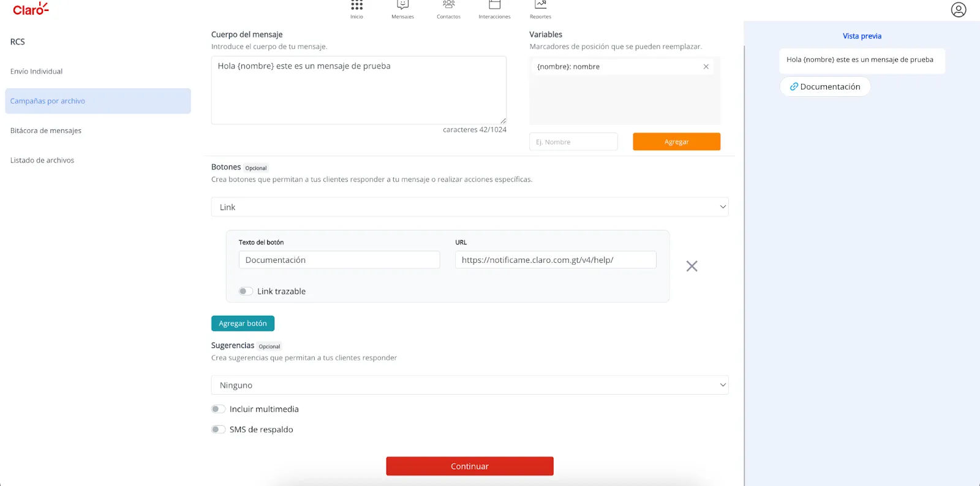Select Envío Individual in sidebar
Image resolution: width=980 pixels, height=486 pixels.
37,72
